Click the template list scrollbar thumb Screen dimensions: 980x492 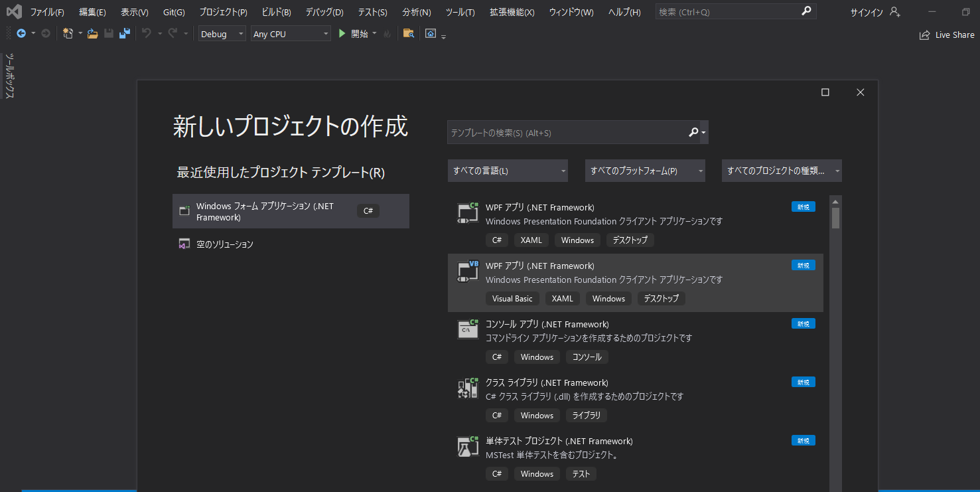(835, 218)
